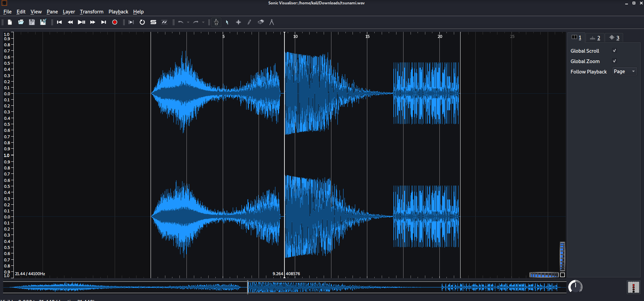This screenshot has height=301, width=644.
Task: Open the Help menu
Action: (x=139, y=12)
